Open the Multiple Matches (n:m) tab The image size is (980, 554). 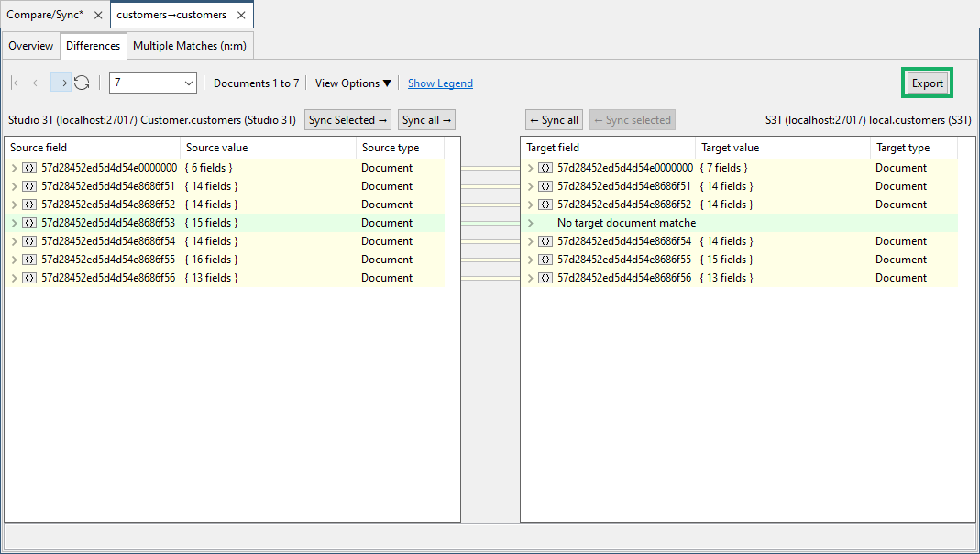click(x=189, y=45)
